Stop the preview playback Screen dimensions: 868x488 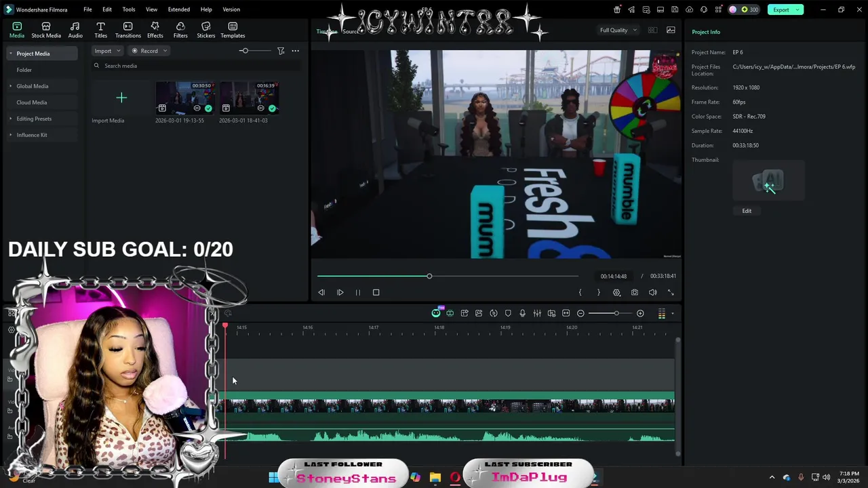376,292
